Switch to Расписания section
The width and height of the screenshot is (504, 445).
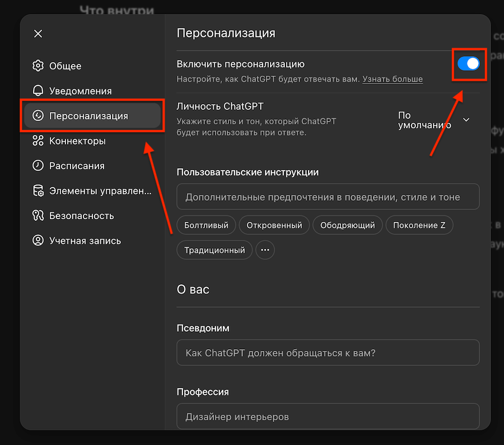(x=92, y=165)
